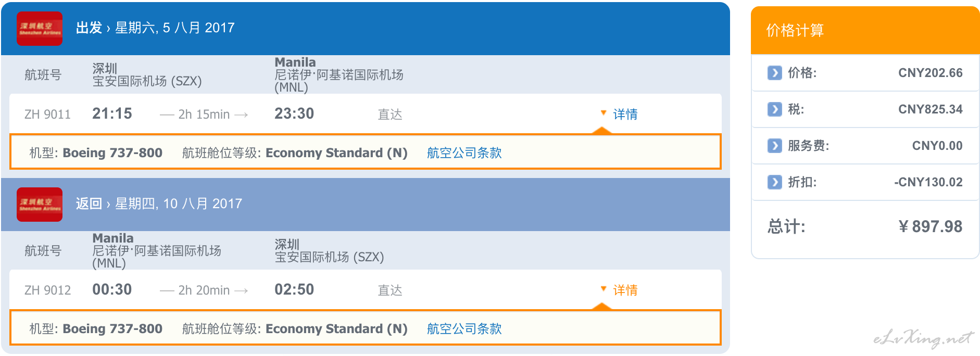Screen dimensions: 980x356
Task: Click arrow icon beside 服务费 row
Action: 775,146
